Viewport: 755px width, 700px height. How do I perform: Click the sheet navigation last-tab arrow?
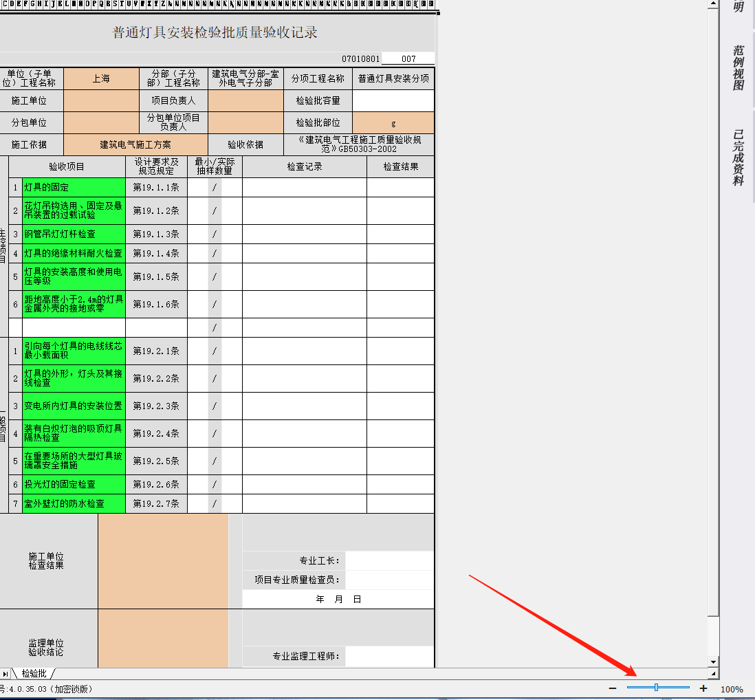[x=6, y=673]
